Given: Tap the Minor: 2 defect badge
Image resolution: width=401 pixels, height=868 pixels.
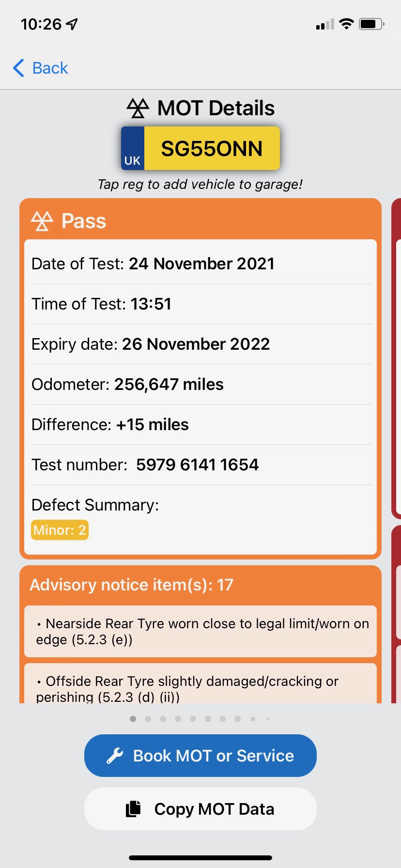Looking at the screenshot, I should pos(60,530).
